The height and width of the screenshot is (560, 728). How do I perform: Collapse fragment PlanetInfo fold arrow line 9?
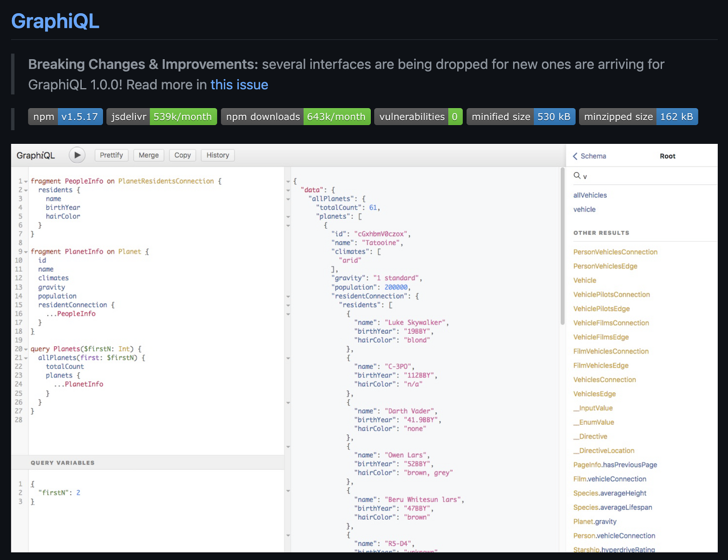point(26,252)
